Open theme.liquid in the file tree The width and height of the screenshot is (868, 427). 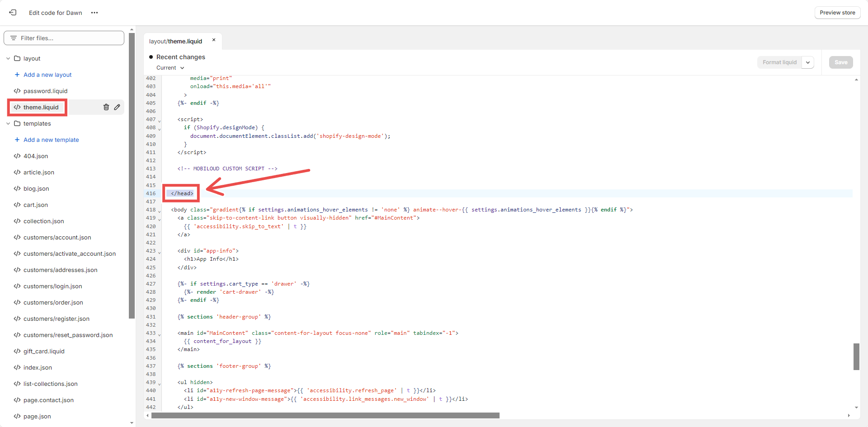pyautogui.click(x=41, y=107)
